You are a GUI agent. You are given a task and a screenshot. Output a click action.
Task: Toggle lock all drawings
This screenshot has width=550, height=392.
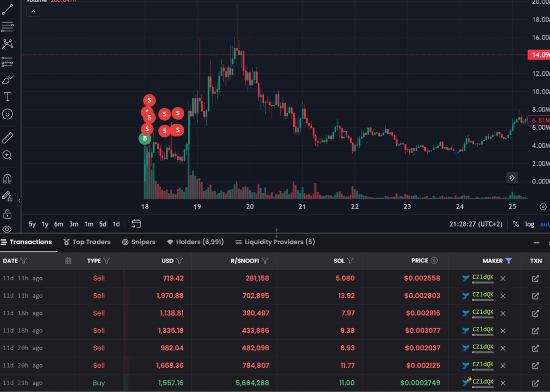[8, 214]
